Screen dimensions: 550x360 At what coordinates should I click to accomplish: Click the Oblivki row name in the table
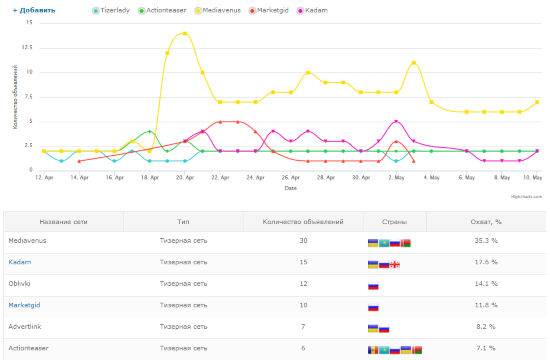(x=19, y=284)
